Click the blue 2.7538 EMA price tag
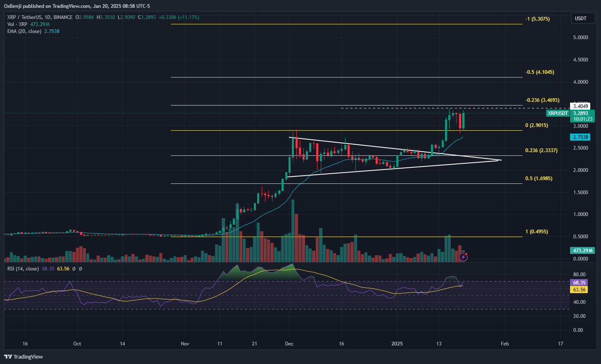Image resolution: width=601 pixels, height=364 pixels. coord(580,137)
